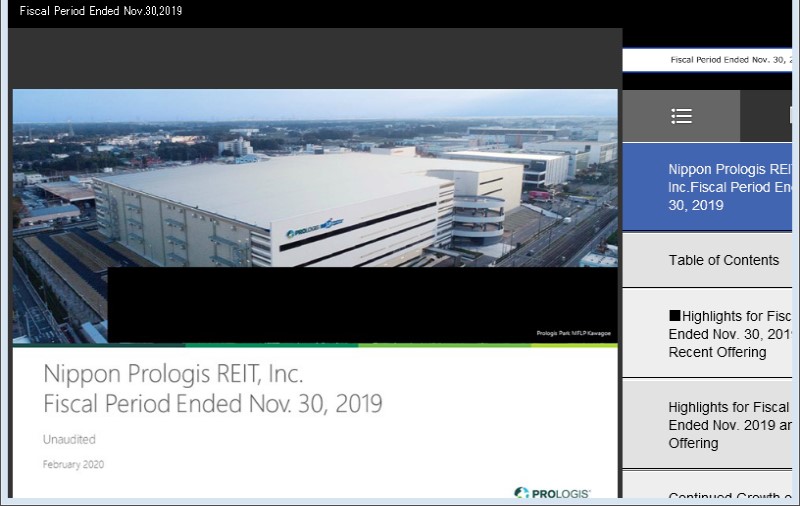Select the second sidebar tab beside list icon
The image size is (800, 506).
point(766,116)
